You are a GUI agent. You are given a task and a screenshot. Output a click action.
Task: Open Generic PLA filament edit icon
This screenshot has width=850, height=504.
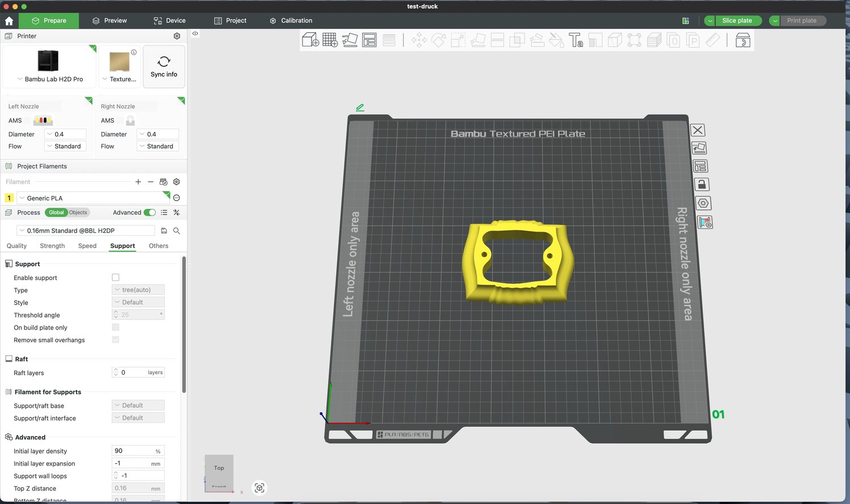176,198
